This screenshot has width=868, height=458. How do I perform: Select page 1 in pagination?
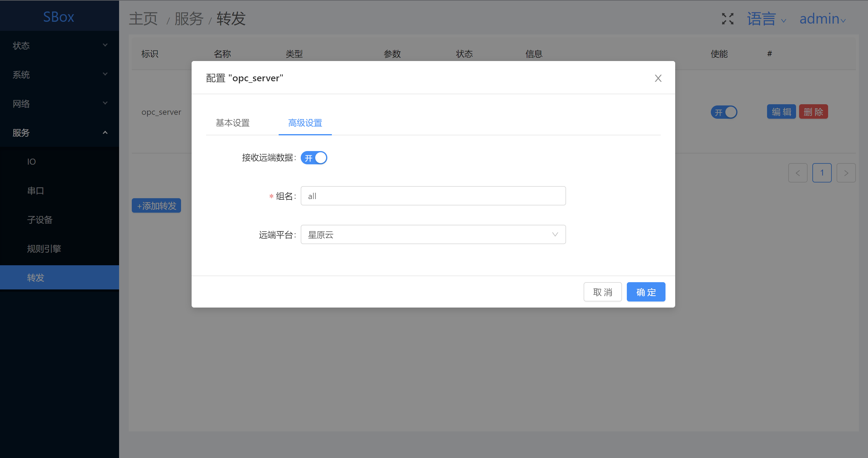click(x=821, y=173)
